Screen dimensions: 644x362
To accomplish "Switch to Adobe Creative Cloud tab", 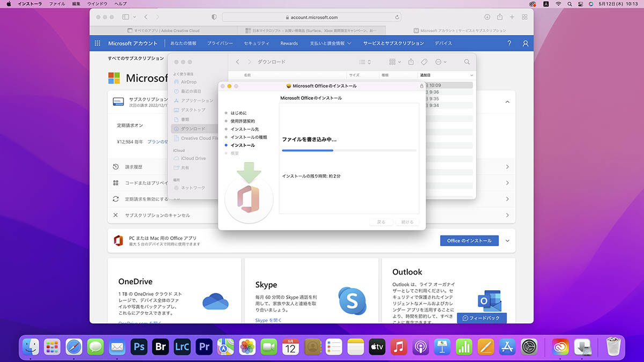I will click(163, 31).
